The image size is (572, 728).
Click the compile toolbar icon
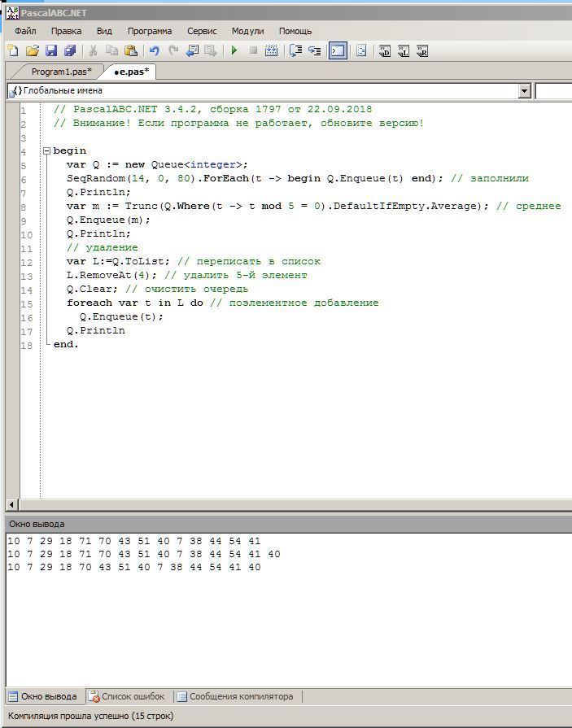[271, 50]
